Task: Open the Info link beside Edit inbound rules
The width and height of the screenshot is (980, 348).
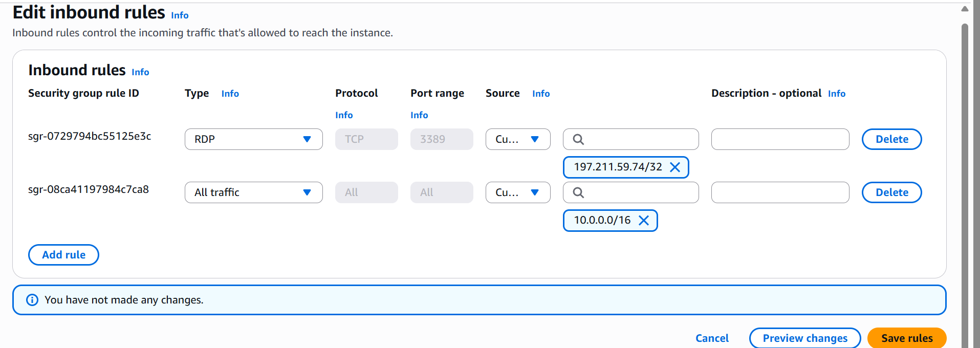Action: click(180, 15)
